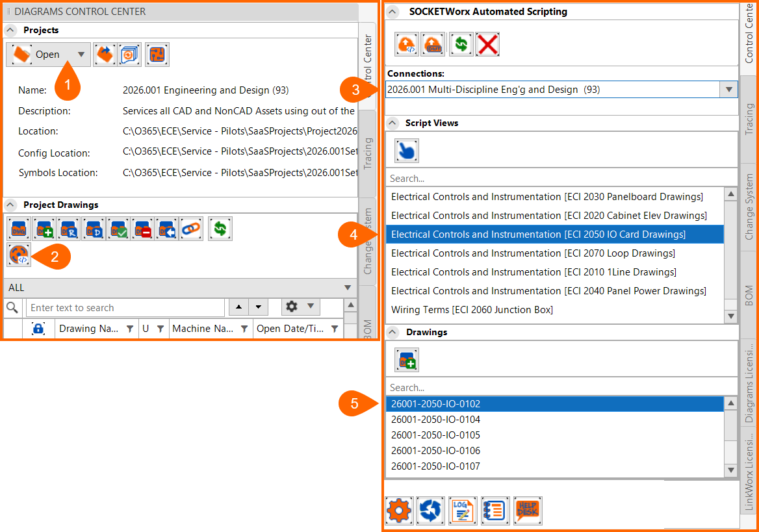Filter the Drawing Name column
Screen dimensions: 759x532
coord(130,329)
